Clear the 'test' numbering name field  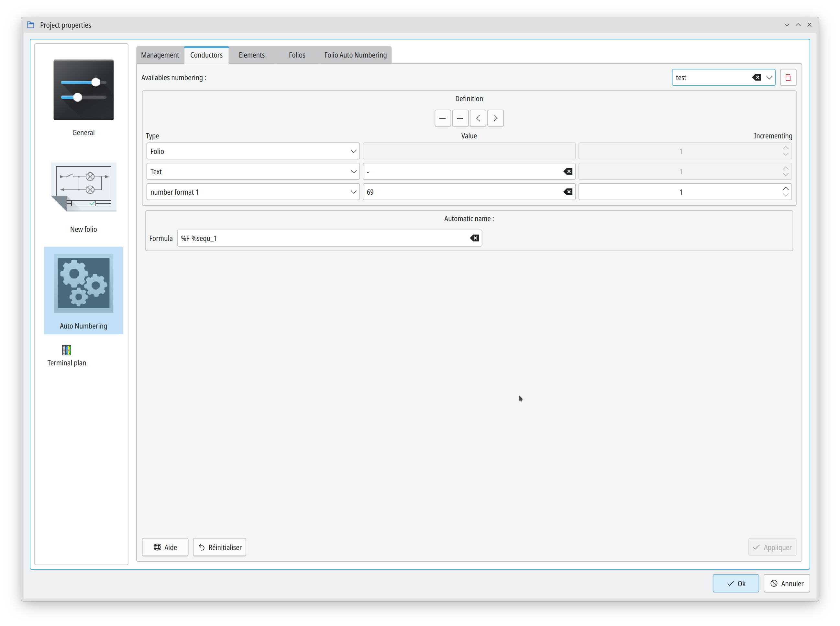click(757, 77)
